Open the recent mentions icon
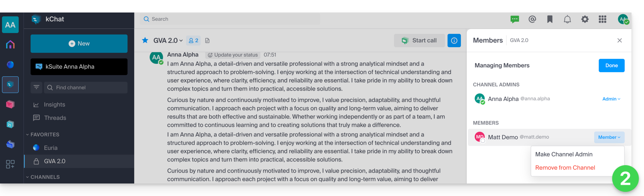Viewport: 644px width, 196px height. pyautogui.click(x=532, y=19)
